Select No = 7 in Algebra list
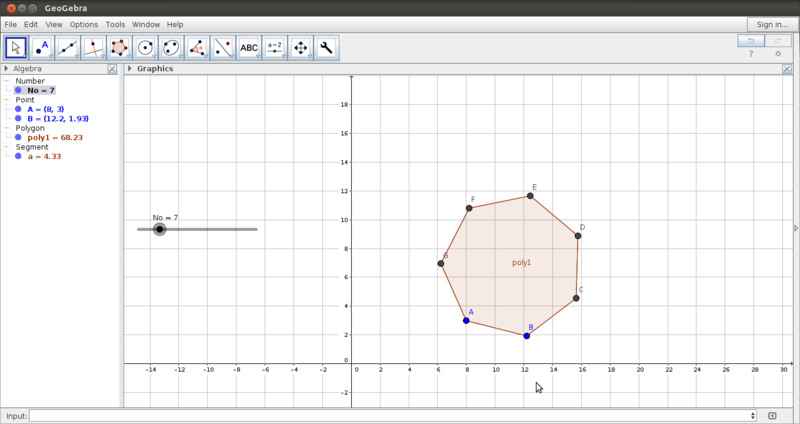The image size is (800, 424). coord(41,90)
